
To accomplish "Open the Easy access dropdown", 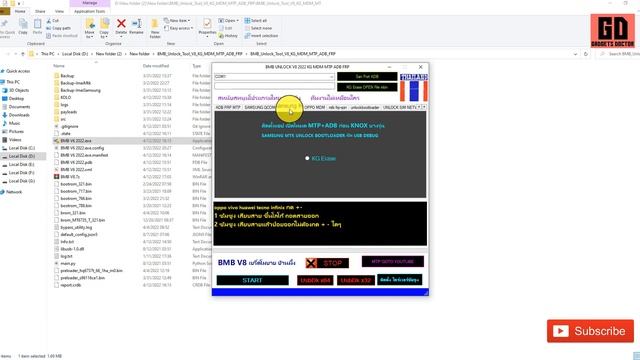I will coord(179,28).
